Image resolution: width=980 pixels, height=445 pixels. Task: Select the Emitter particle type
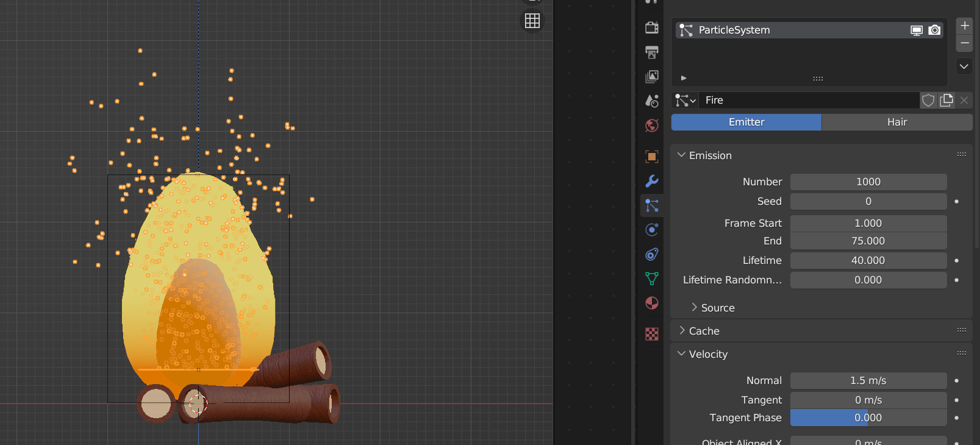(x=746, y=122)
